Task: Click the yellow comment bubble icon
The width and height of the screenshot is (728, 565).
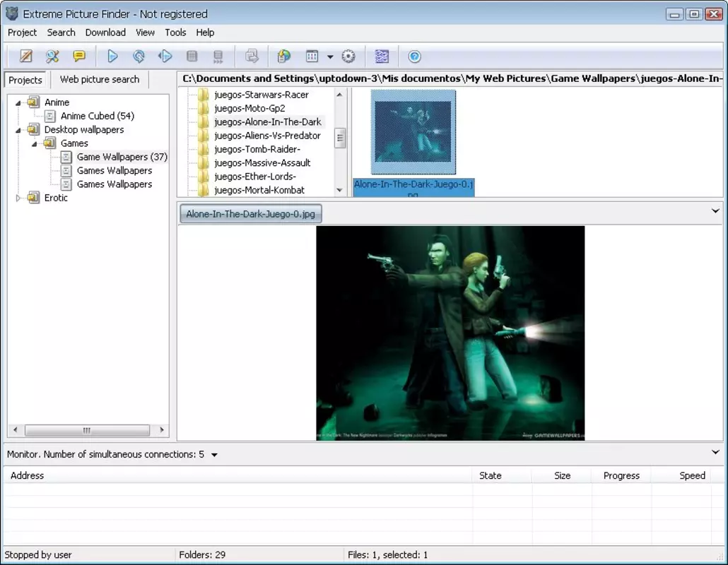Action: (79, 56)
